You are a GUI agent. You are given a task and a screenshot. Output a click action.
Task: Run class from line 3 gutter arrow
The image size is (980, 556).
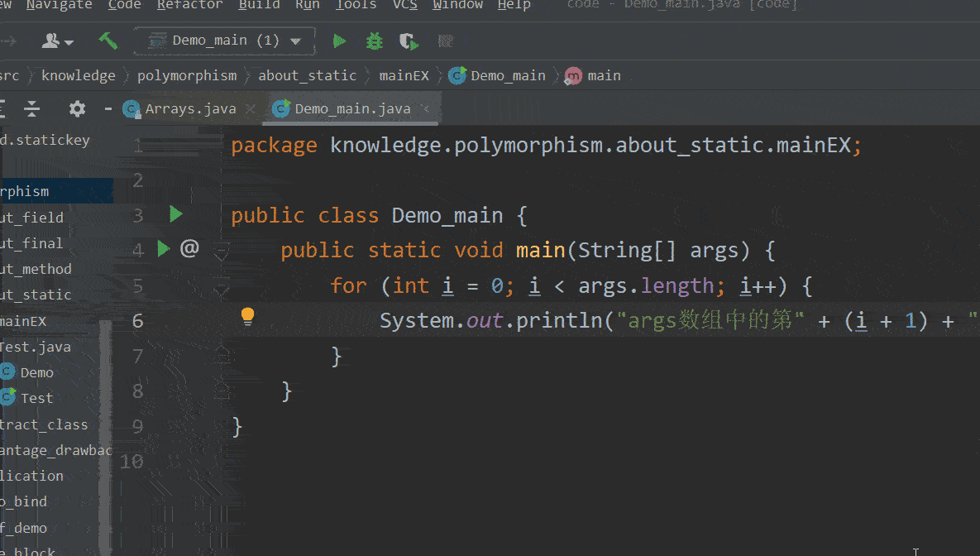[176, 214]
